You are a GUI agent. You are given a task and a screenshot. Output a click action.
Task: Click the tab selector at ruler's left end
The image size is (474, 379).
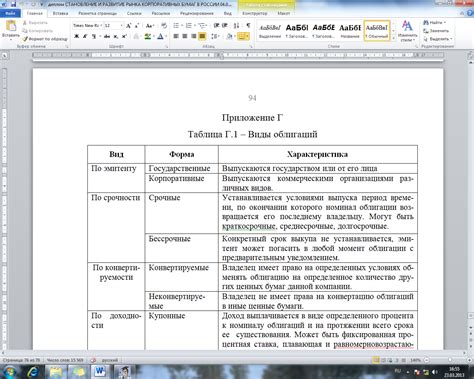tap(5, 56)
